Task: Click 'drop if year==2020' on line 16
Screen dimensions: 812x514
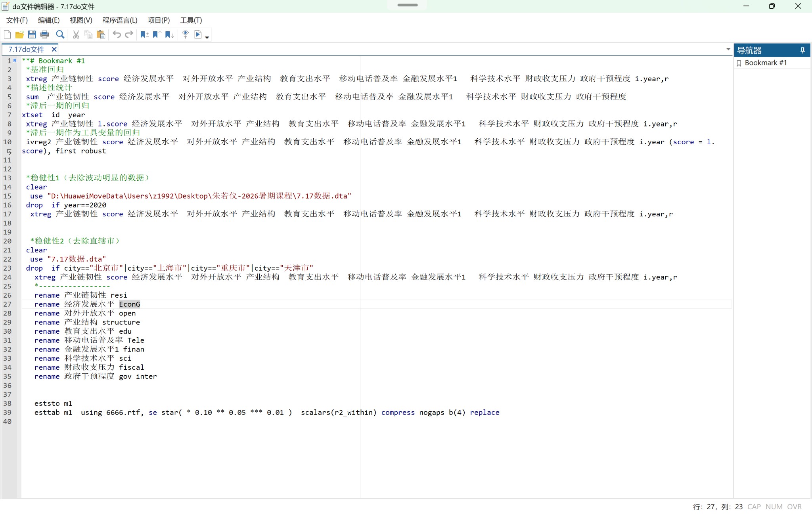Action: 66,205
